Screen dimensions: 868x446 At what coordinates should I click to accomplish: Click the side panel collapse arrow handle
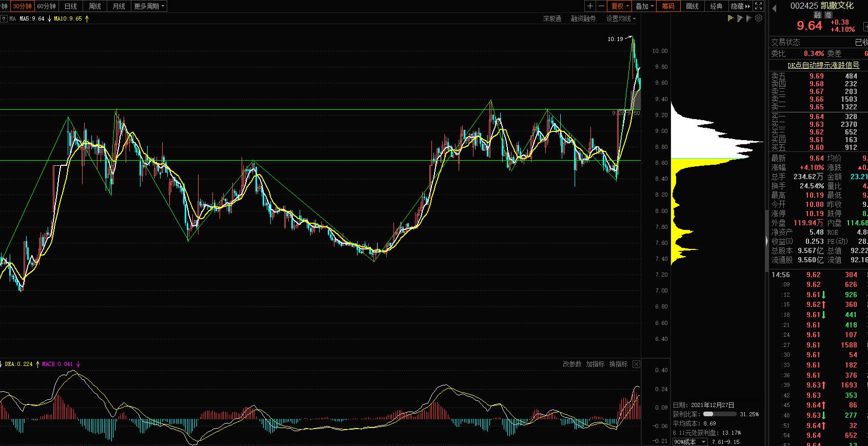point(766,241)
